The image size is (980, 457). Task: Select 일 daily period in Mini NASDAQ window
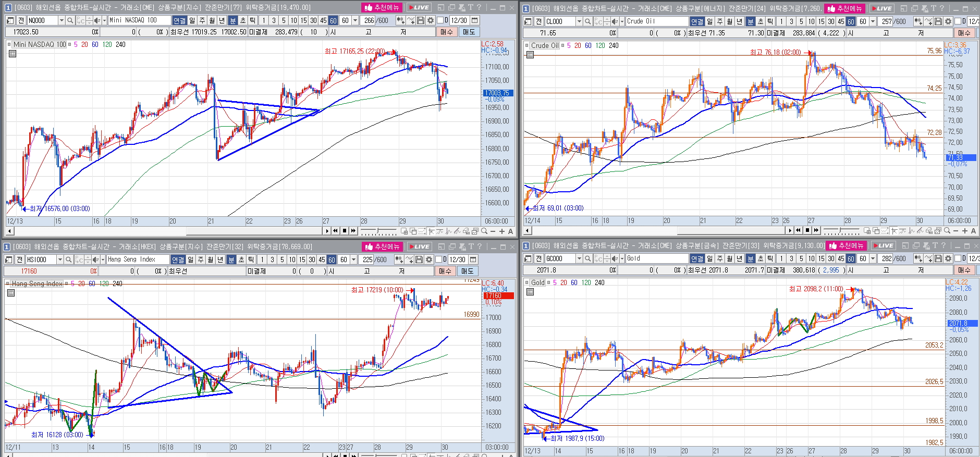(192, 20)
